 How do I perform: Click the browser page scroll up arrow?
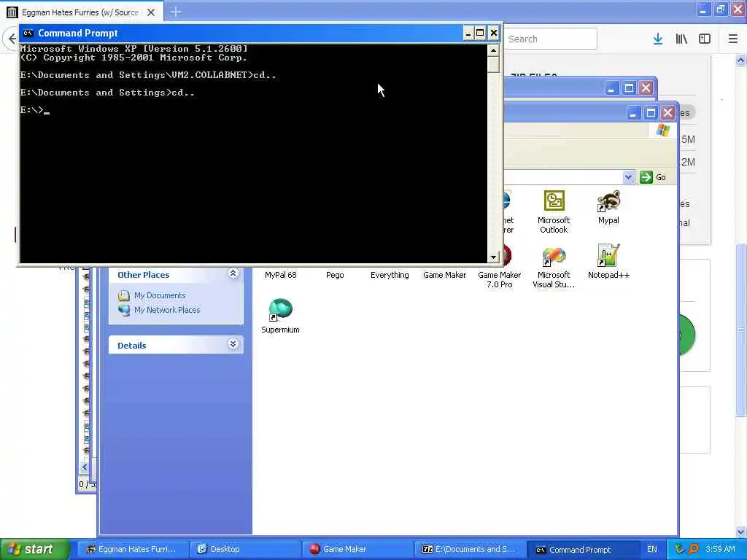pos(741,61)
